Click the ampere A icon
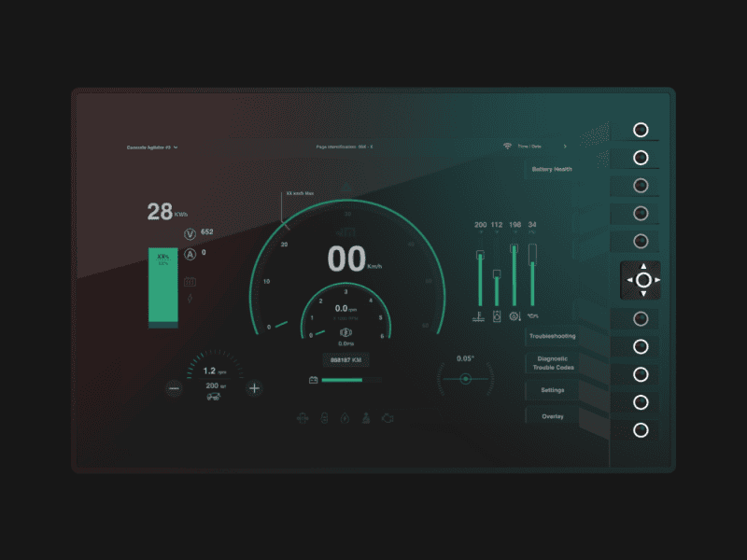 pyautogui.click(x=190, y=254)
